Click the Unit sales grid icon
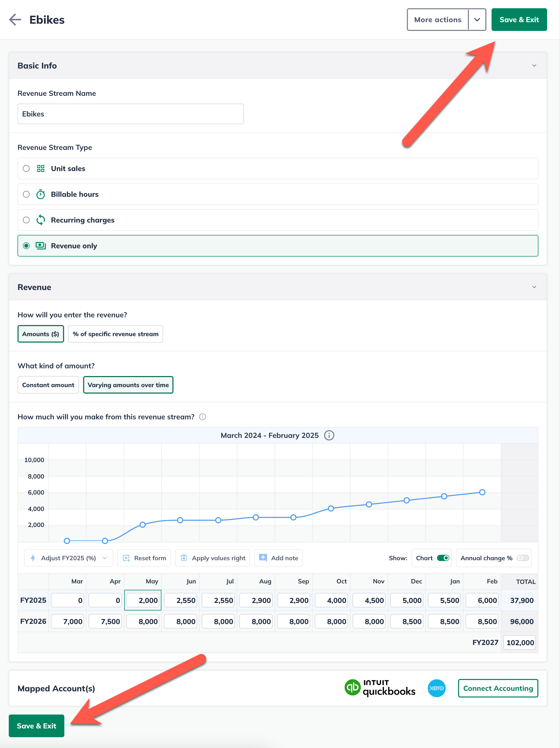 [41, 168]
